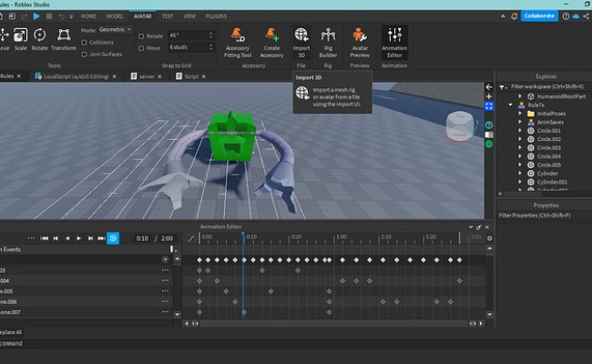This screenshot has width=592, height=364.
Task: Close the Script tab
Action: pos(203,76)
